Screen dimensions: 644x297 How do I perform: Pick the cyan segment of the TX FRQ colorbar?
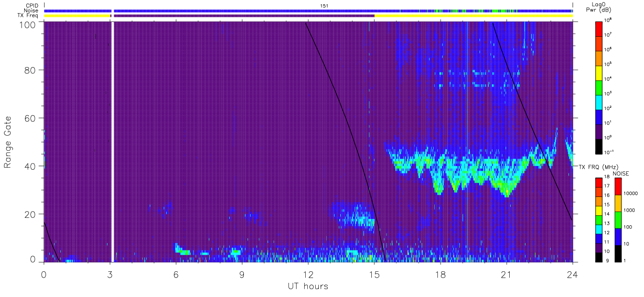pos(600,229)
